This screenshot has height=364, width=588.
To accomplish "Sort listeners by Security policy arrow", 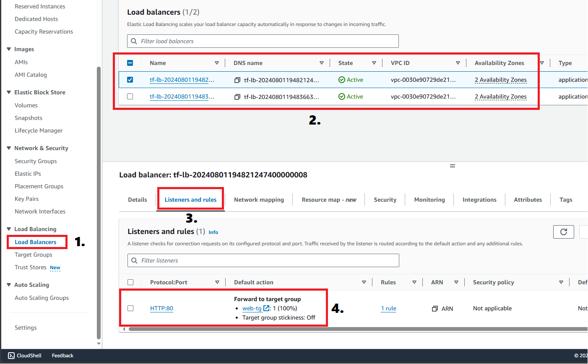I will coord(561,282).
